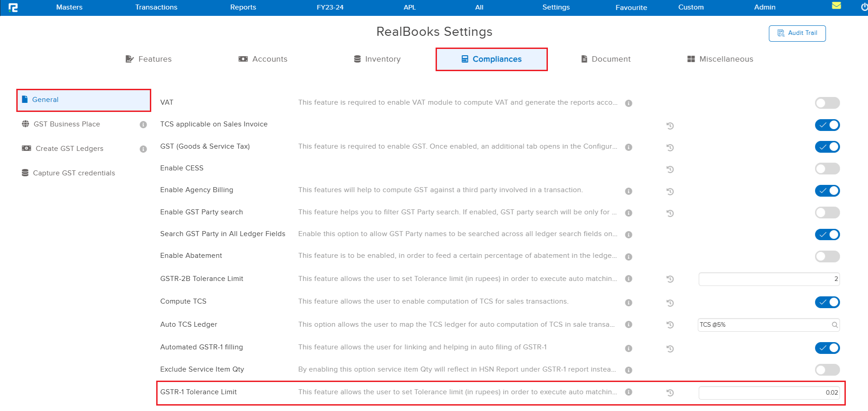Click info icon for Search GST Party in All Ledger Fields
The height and width of the screenshot is (411, 868).
[628, 235]
